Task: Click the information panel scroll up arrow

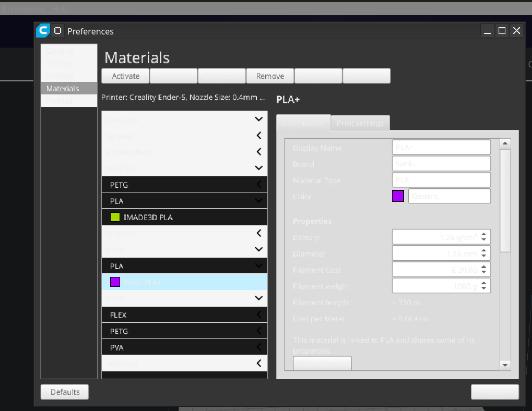Action: (x=505, y=143)
